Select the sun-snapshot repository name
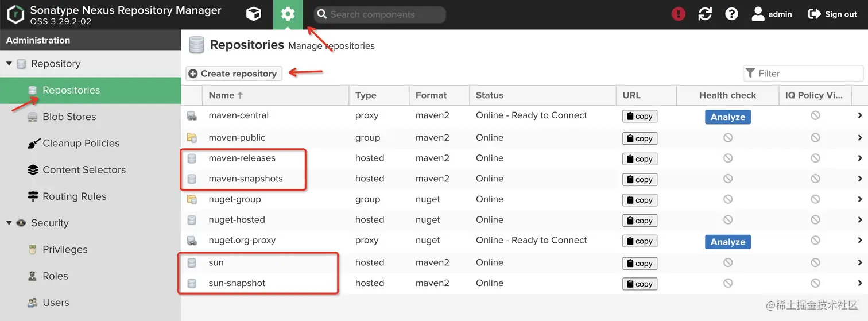 237,283
